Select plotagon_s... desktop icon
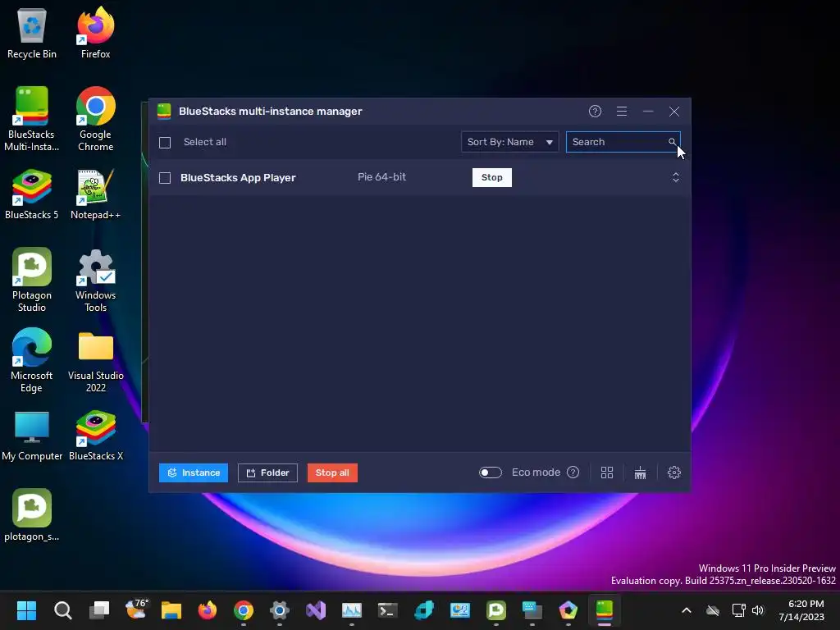 (x=32, y=515)
